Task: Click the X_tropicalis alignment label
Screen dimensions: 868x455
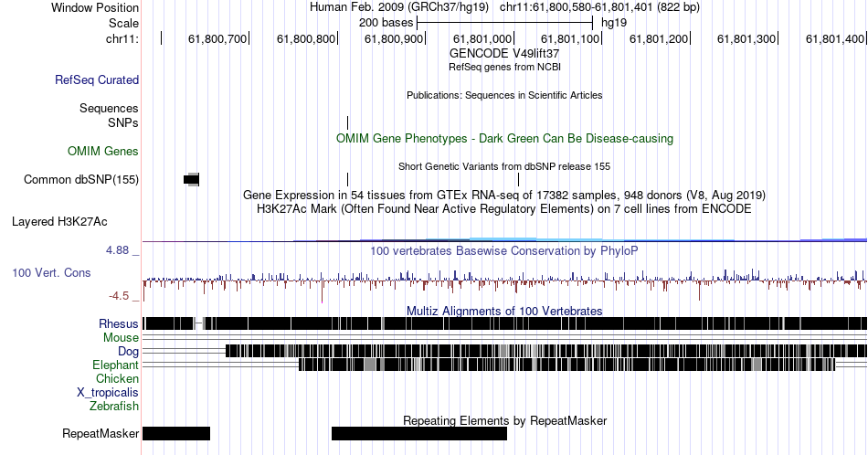Action: [108, 393]
